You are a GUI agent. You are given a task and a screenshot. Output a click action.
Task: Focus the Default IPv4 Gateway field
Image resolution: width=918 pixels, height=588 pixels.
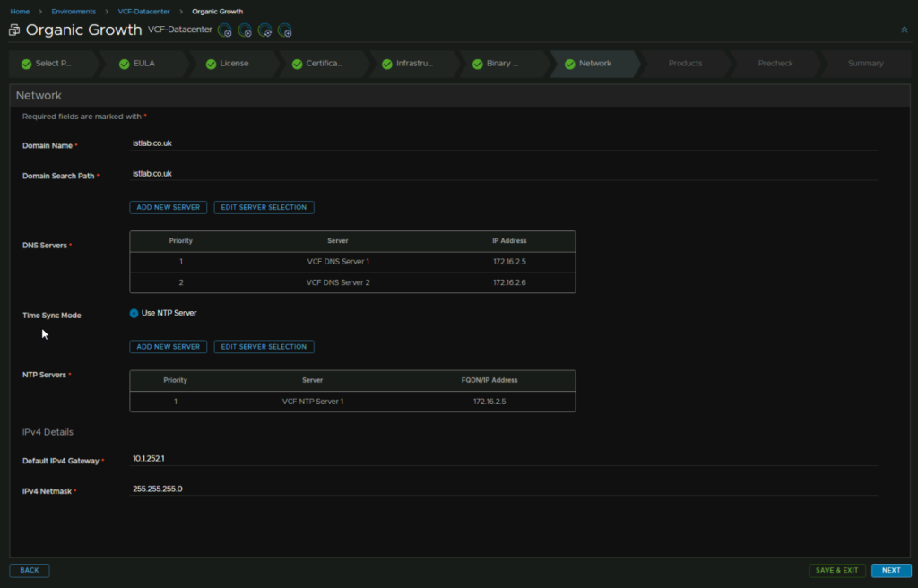click(x=504, y=459)
